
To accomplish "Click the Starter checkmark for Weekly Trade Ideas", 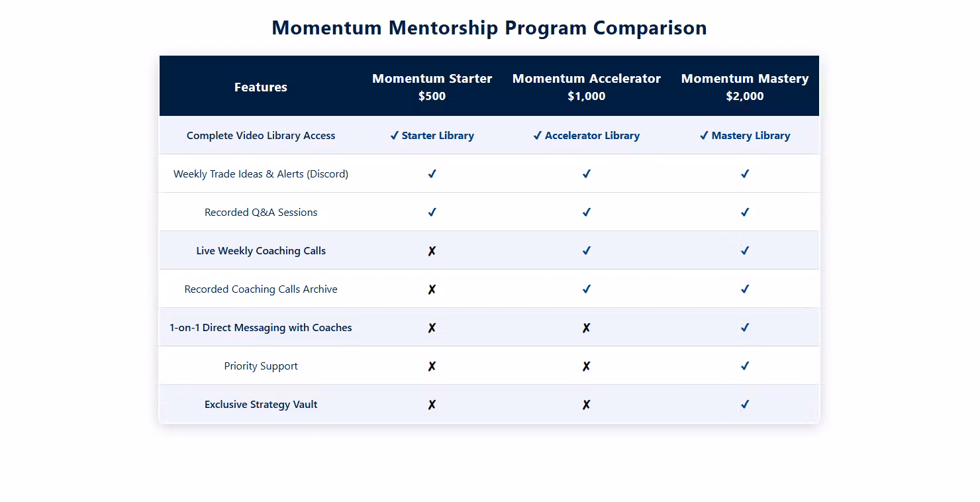I will [x=432, y=174].
